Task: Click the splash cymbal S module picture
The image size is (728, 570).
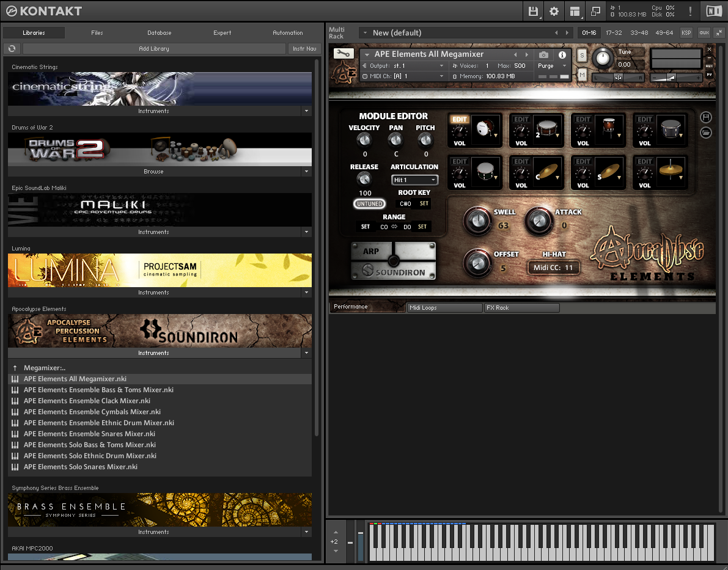Action: point(609,170)
